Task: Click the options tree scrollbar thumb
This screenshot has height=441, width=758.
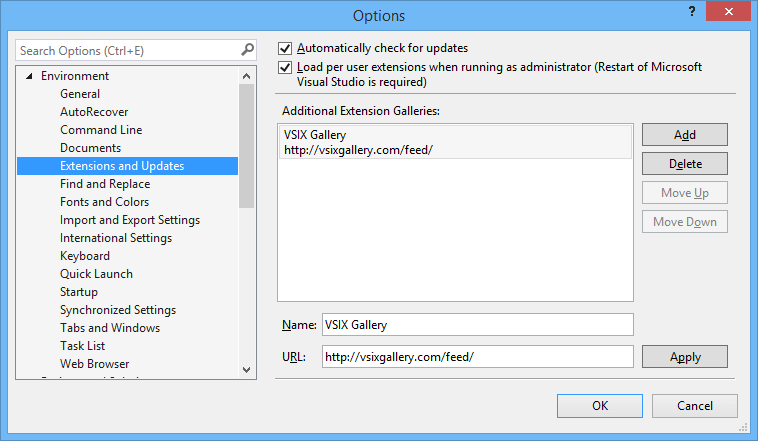Action: [247, 146]
